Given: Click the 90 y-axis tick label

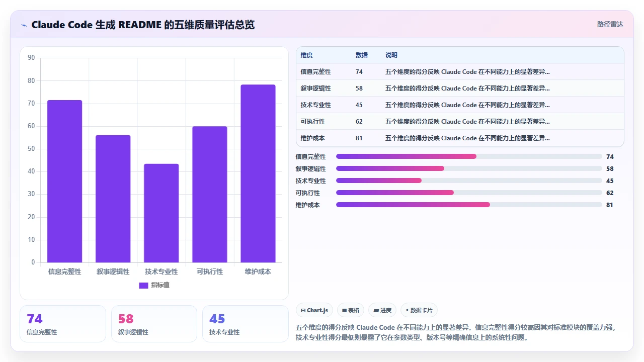Looking at the screenshot, I should point(31,58).
